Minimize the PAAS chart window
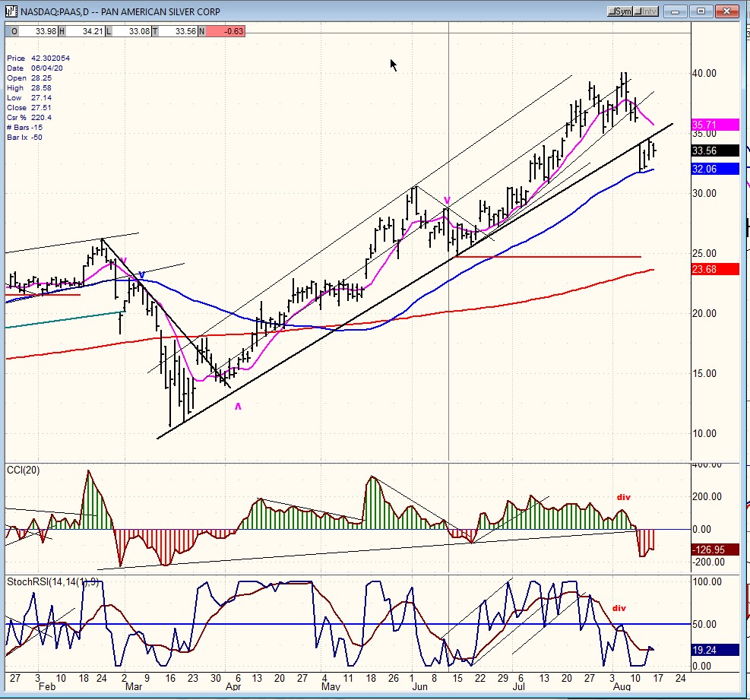This screenshot has width=750, height=700. click(x=676, y=11)
